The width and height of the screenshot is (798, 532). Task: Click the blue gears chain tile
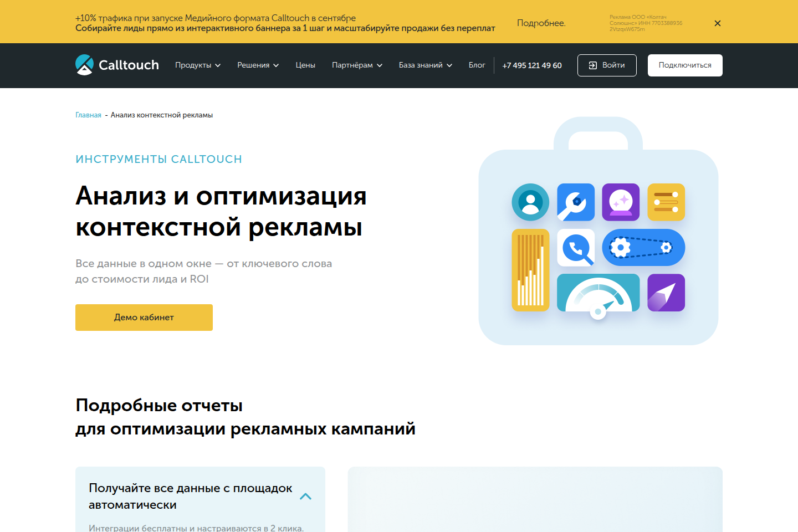click(x=643, y=248)
